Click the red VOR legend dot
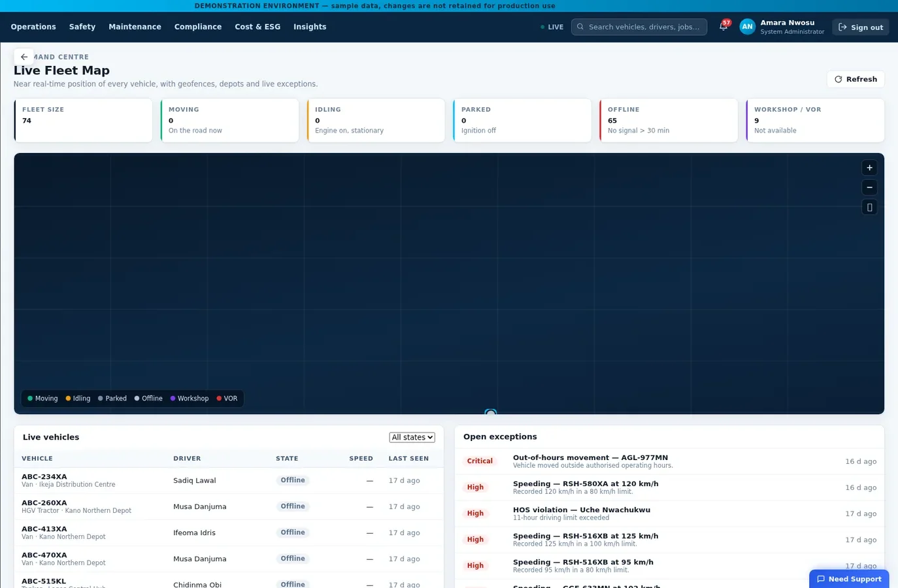Image resolution: width=898 pixels, height=588 pixels. [x=219, y=399]
